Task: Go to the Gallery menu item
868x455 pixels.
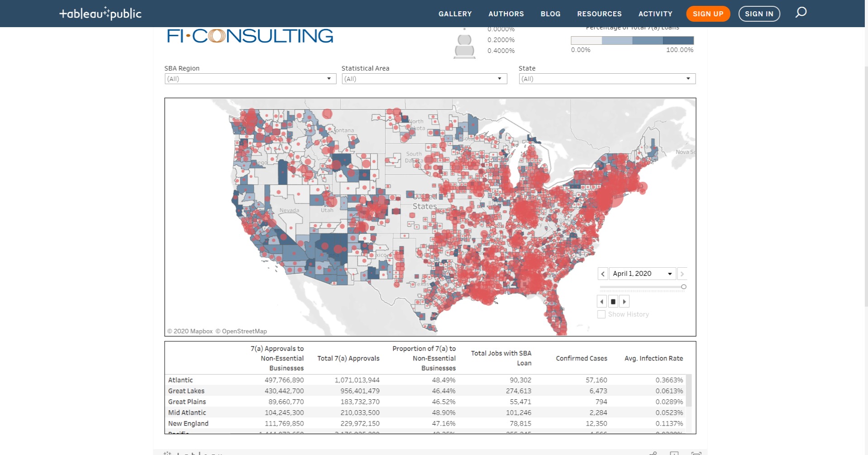Action: pos(455,14)
